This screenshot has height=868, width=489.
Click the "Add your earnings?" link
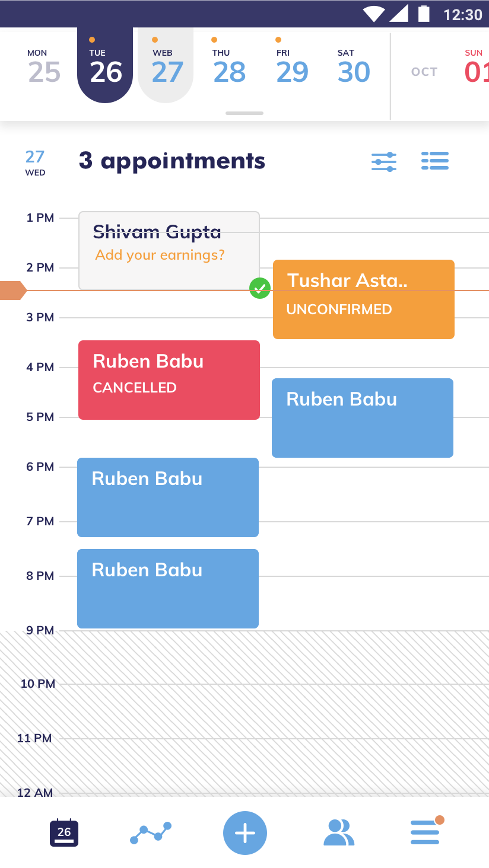160,255
